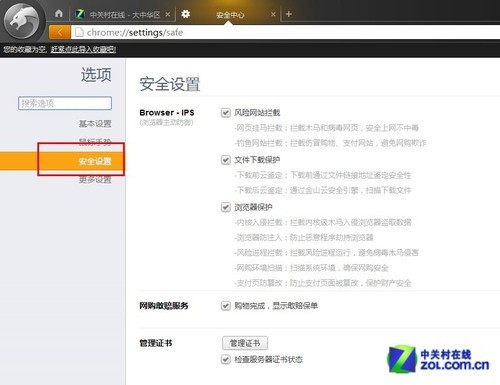Open 更多设置 in the sidebar

pyautogui.click(x=95, y=180)
